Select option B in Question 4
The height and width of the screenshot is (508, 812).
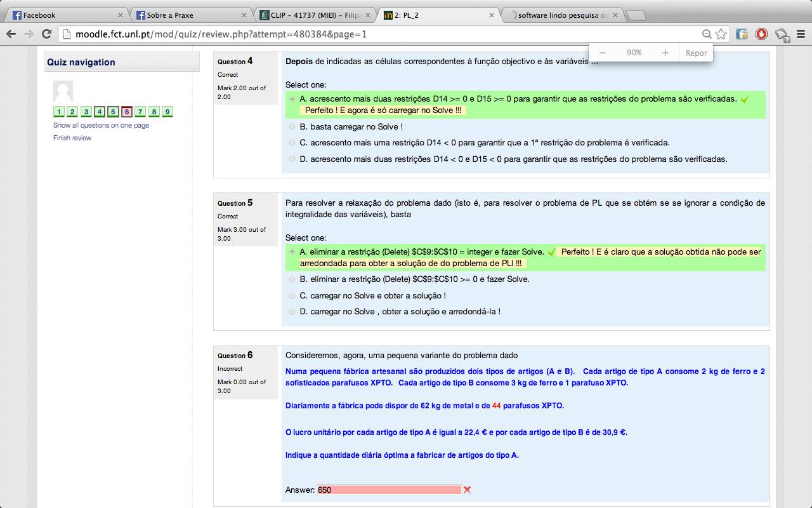tap(292, 126)
